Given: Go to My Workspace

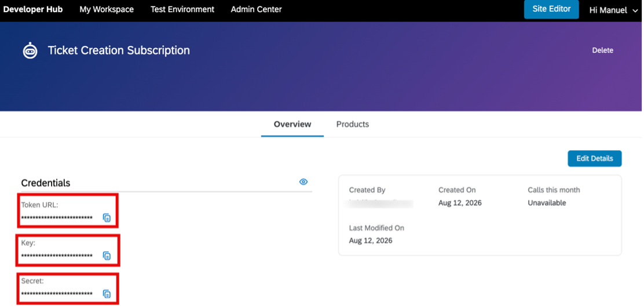Looking at the screenshot, I should click(107, 9).
